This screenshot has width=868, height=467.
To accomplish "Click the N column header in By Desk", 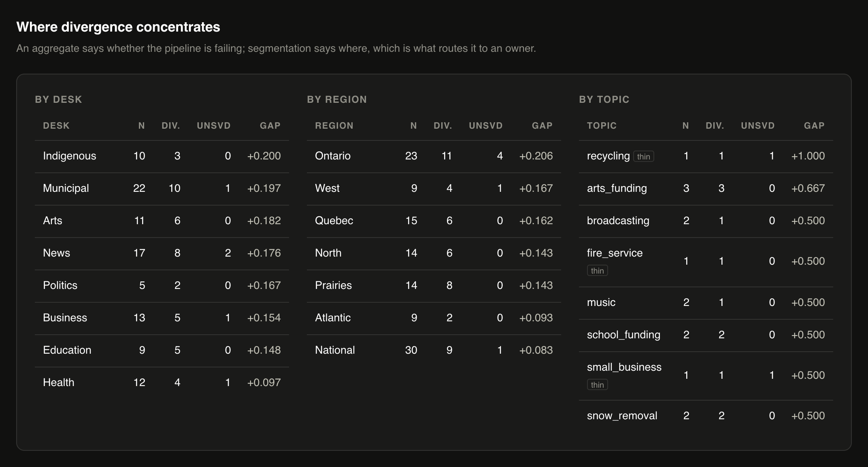I will click(141, 126).
